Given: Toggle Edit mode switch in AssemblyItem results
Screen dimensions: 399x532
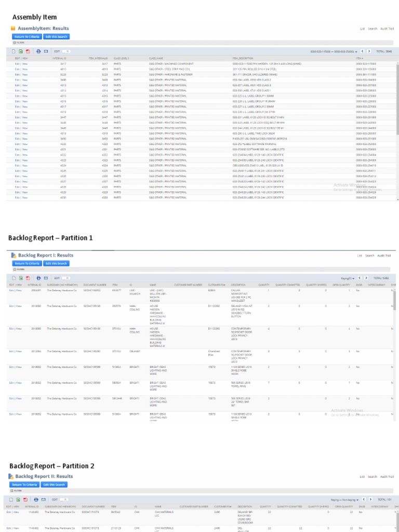Looking at the screenshot, I should pos(66,51).
